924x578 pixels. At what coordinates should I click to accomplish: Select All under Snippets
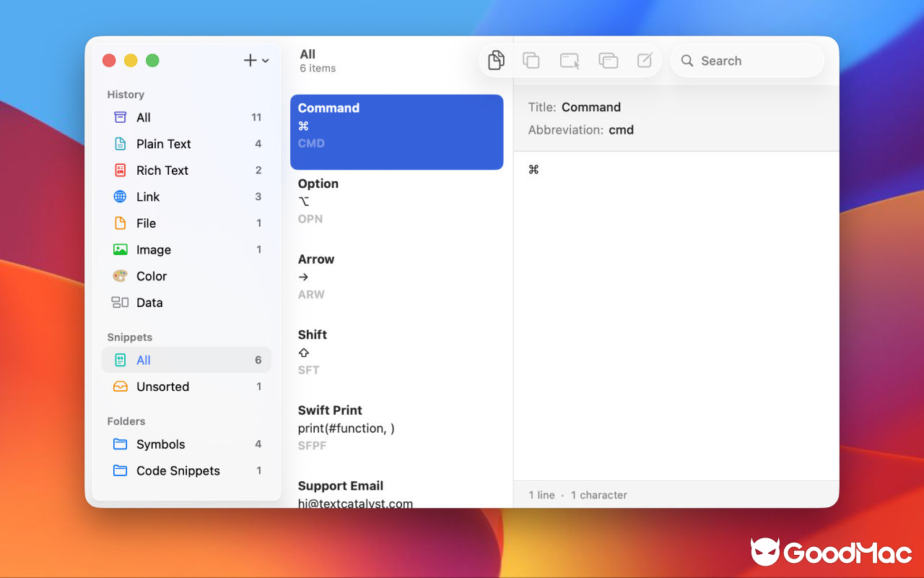[143, 360]
